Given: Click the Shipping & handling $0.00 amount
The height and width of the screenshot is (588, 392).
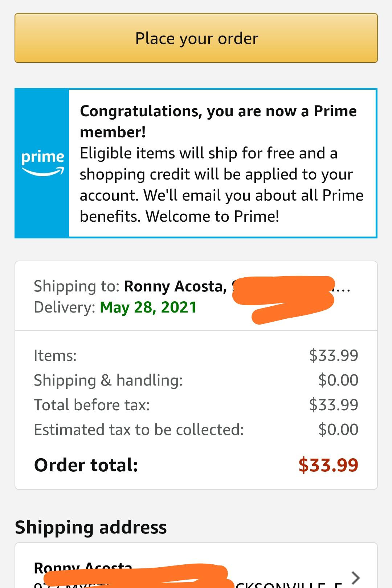Looking at the screenshot, I should coord(338,380).
